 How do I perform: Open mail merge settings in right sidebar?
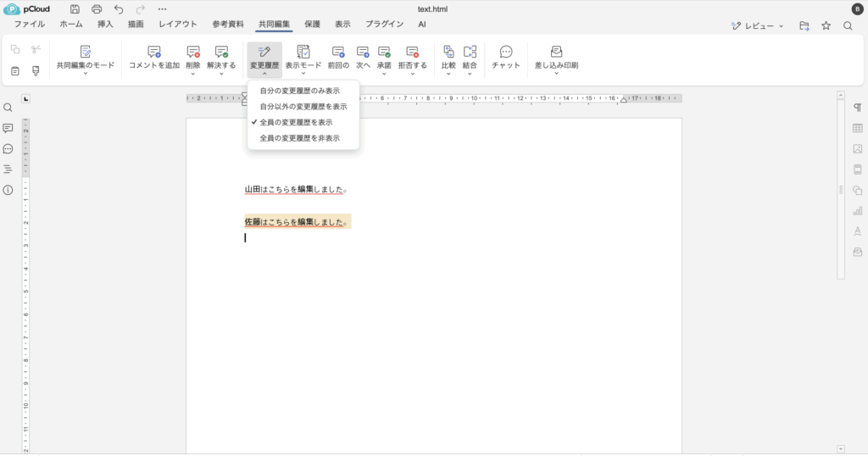tap(858, 252)
